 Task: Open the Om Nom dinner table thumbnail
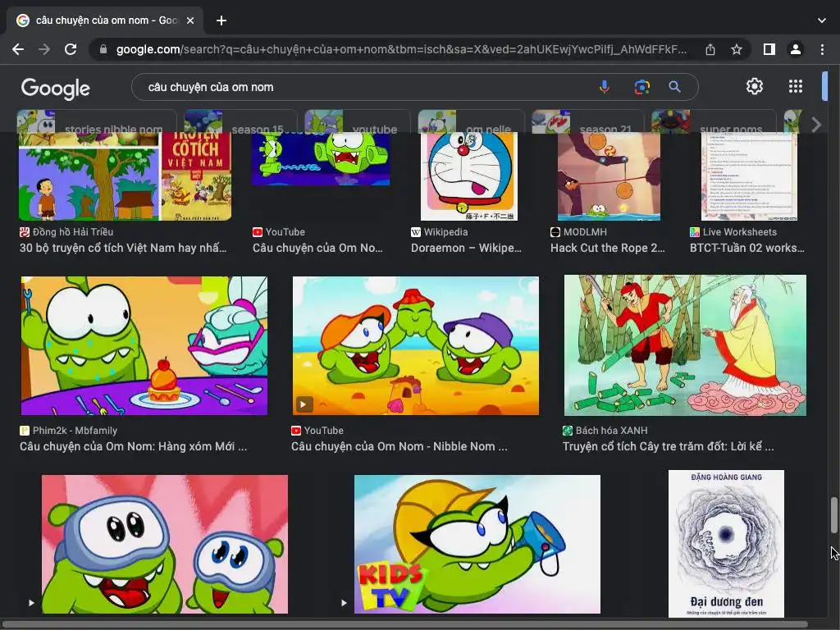tap(144, 345)
